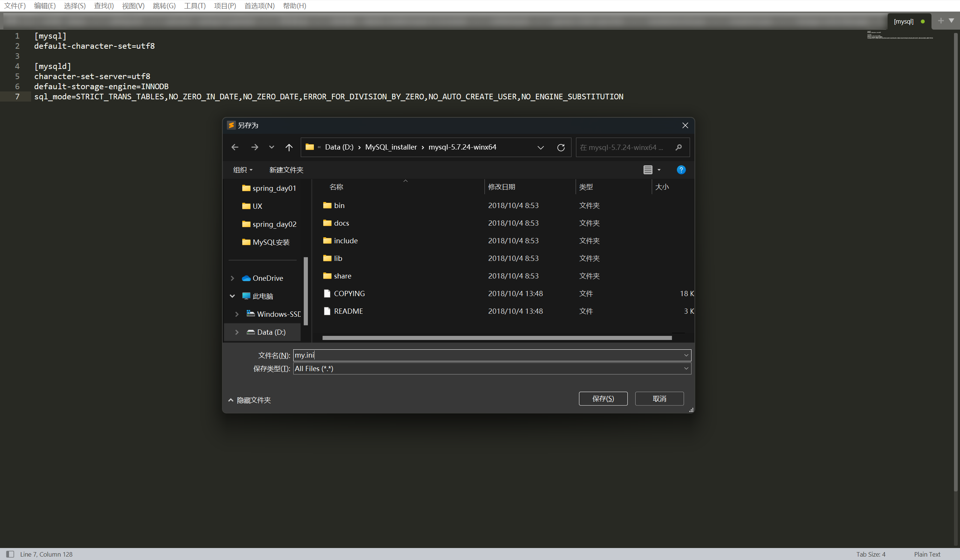Click the search magnifier in the search box

pos(679,147)
